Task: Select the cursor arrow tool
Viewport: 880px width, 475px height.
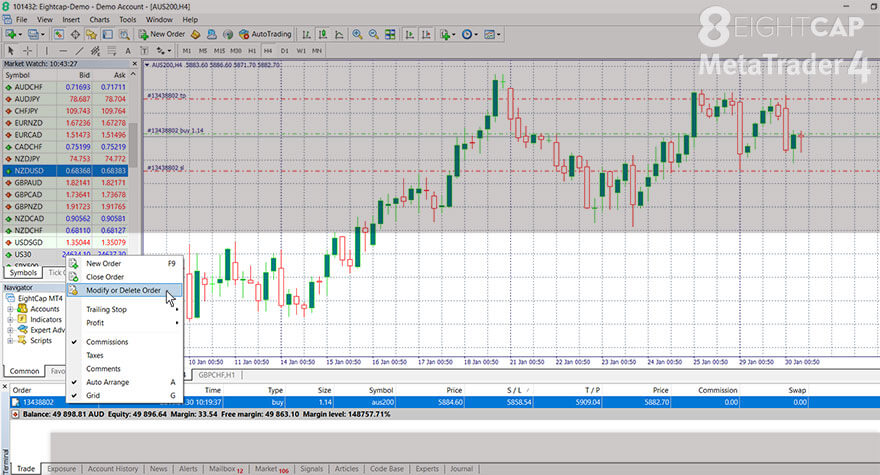Action: coord(11,51)
